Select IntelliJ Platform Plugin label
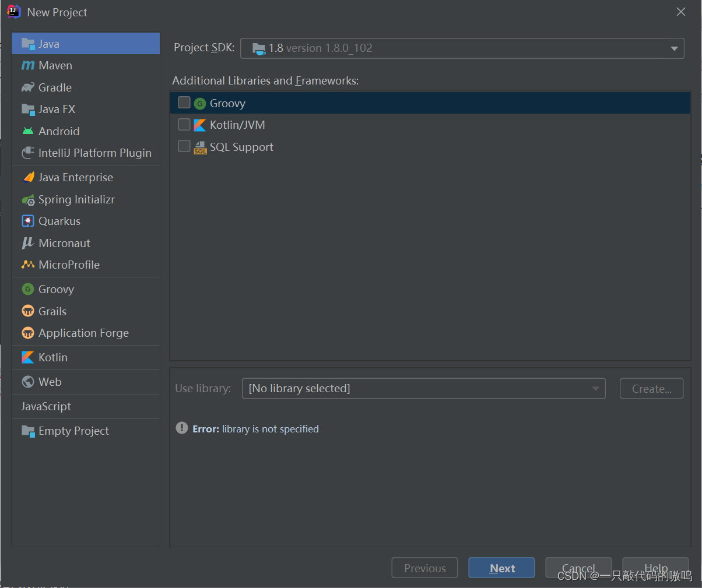The width and height of the screenshot is (702, 588). click(x=95, y=153)
